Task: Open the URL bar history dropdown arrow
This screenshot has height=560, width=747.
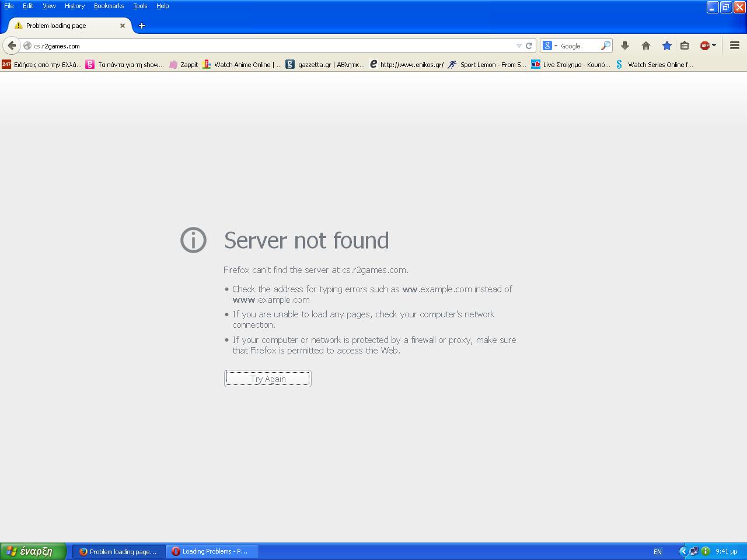Action: pos(518,45)
